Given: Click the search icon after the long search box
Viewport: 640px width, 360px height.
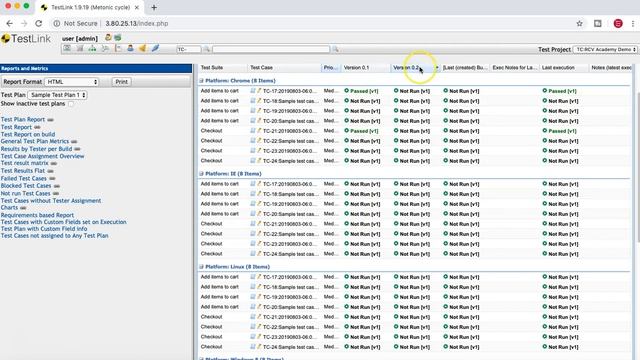Looking at the screenshot, I should (x=336, y=49).
